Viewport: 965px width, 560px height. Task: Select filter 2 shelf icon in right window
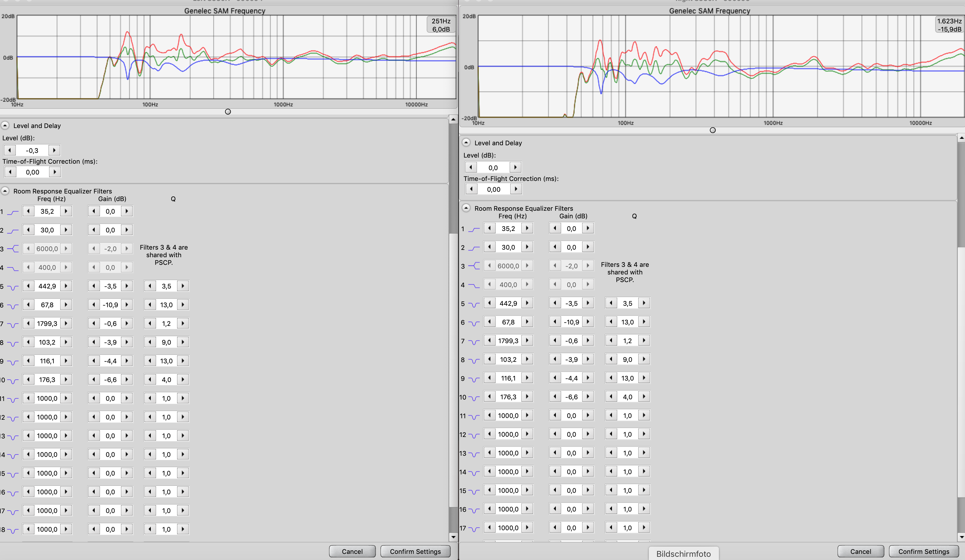click(474, 248)
